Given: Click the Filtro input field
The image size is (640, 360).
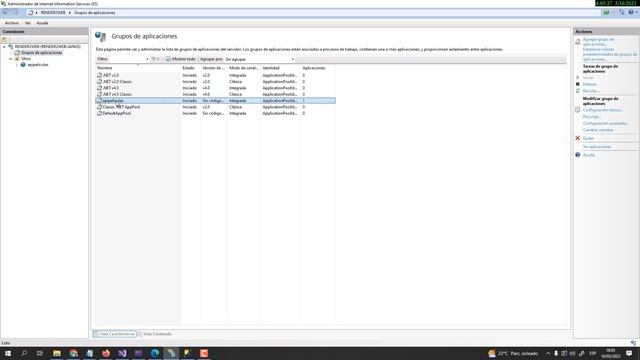Looking at the screenshot, I should tap(126, 59).
